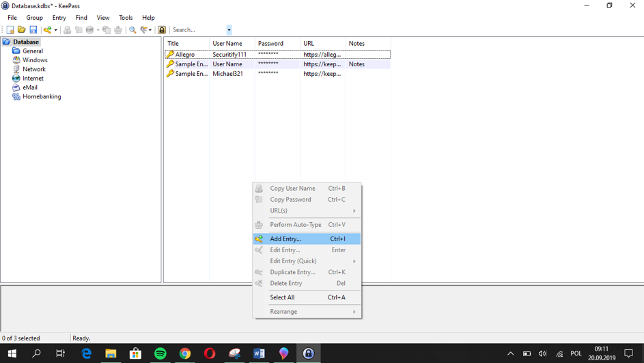This screenshot has height=363, width=644.
Task: Open the Tools menu
Action: [x=126, y=18]
